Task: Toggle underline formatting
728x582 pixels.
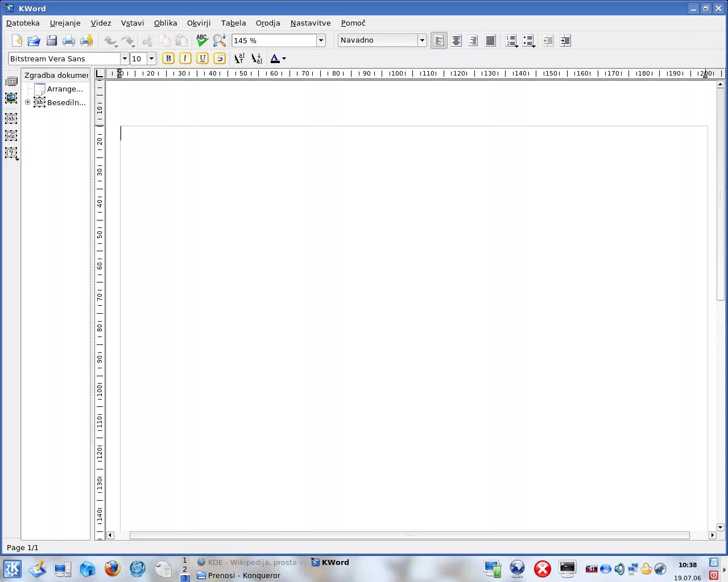Action: click(202, 58)
